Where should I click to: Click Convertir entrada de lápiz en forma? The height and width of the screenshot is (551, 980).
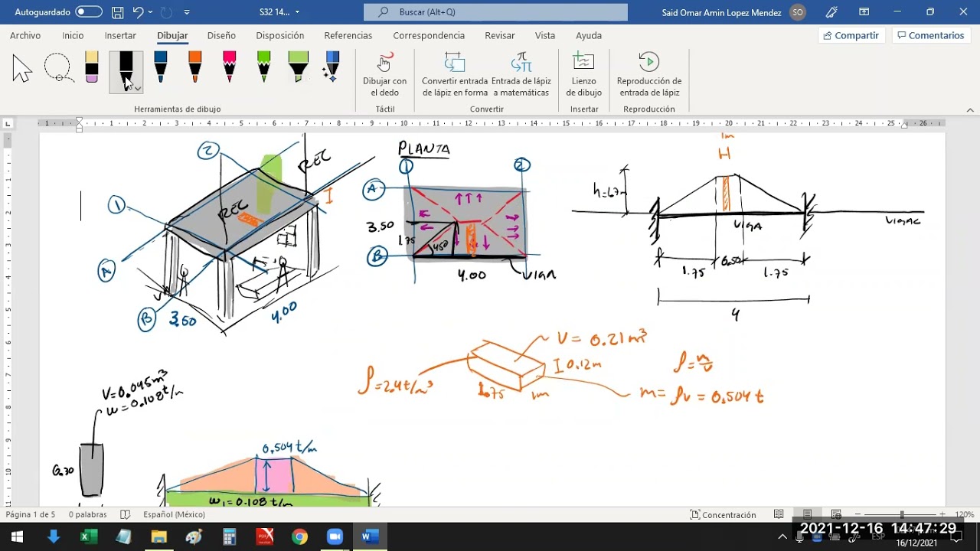pyautogui.click(x=455, y=75)
